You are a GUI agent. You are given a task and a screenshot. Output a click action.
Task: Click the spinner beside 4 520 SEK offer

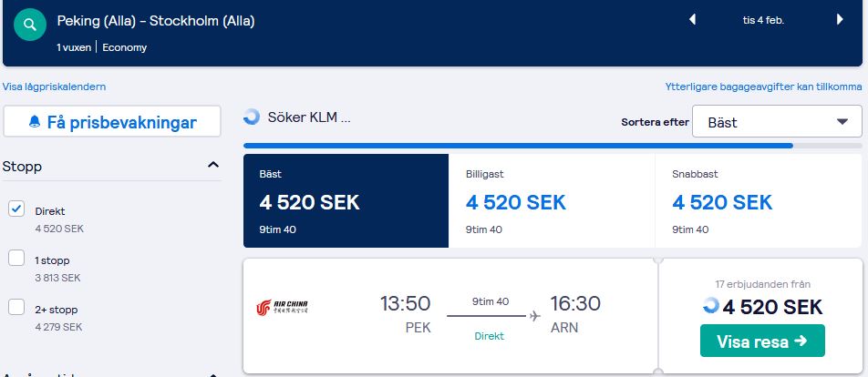[x=711, y=306]
